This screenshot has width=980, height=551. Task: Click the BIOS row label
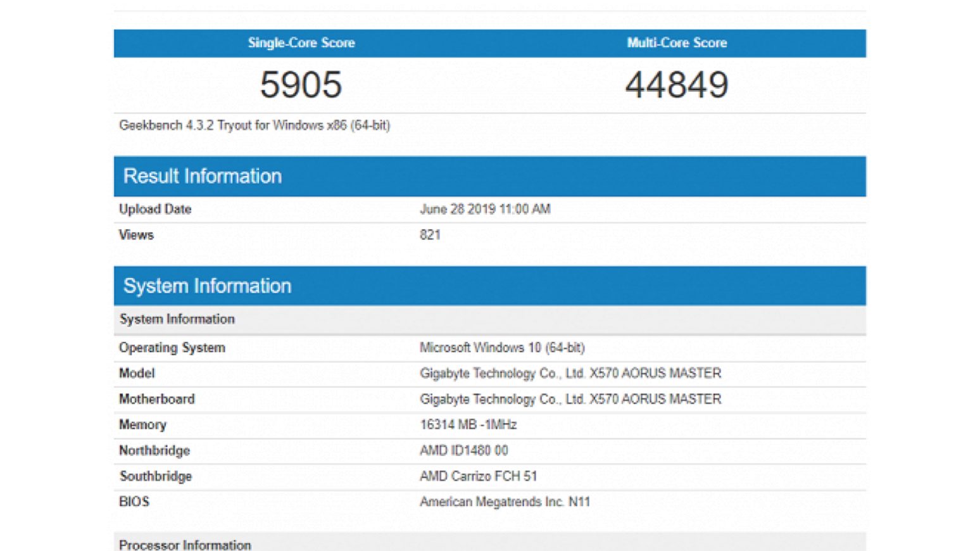pyautogui.click(x=134, y=502)
